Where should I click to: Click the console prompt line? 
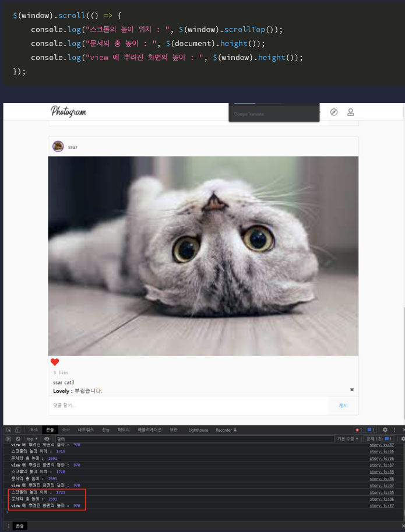coord(203,513)
